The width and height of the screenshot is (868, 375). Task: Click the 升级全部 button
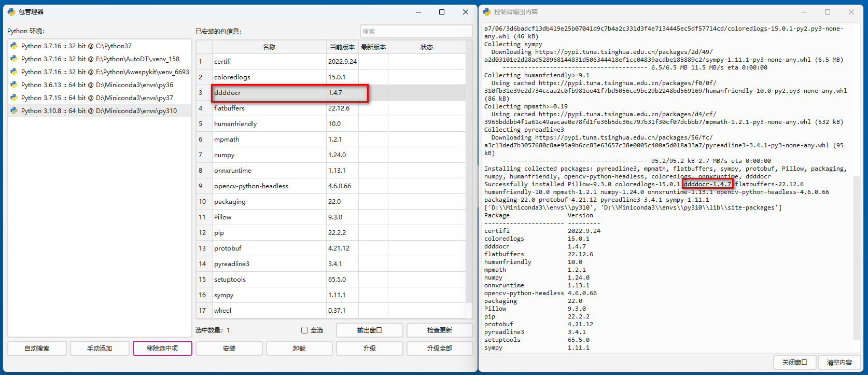tap(440, 348)
